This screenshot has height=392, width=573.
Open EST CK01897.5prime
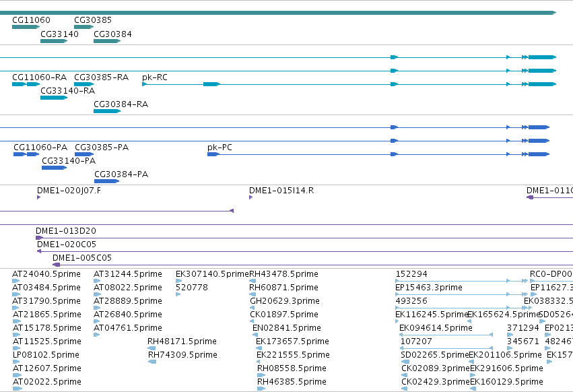click(284, 315)
